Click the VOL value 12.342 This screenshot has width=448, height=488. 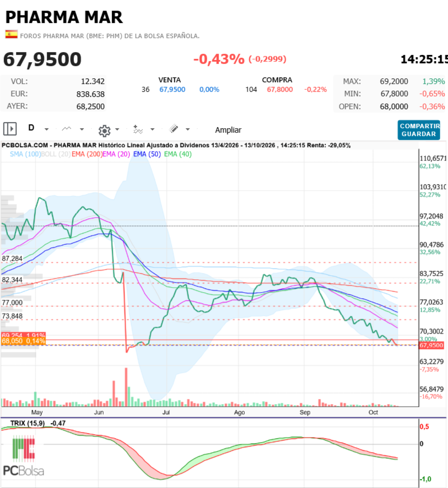[x=93, y=82]
